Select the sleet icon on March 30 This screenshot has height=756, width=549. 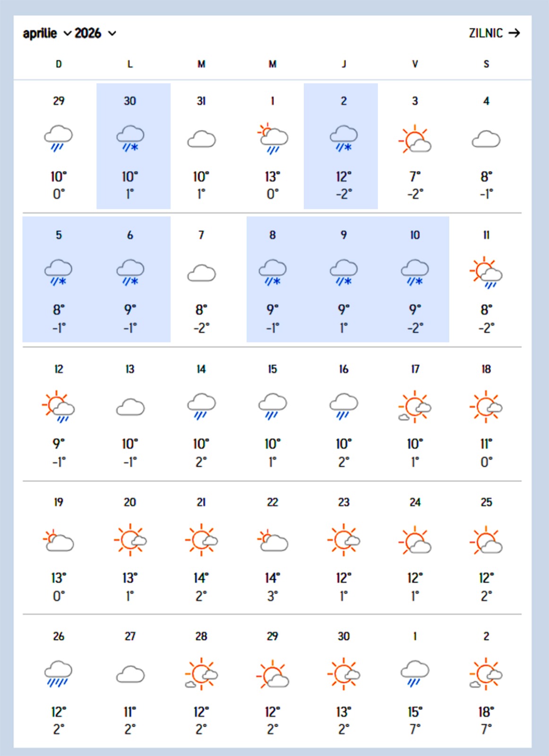[x=130, y=138]
